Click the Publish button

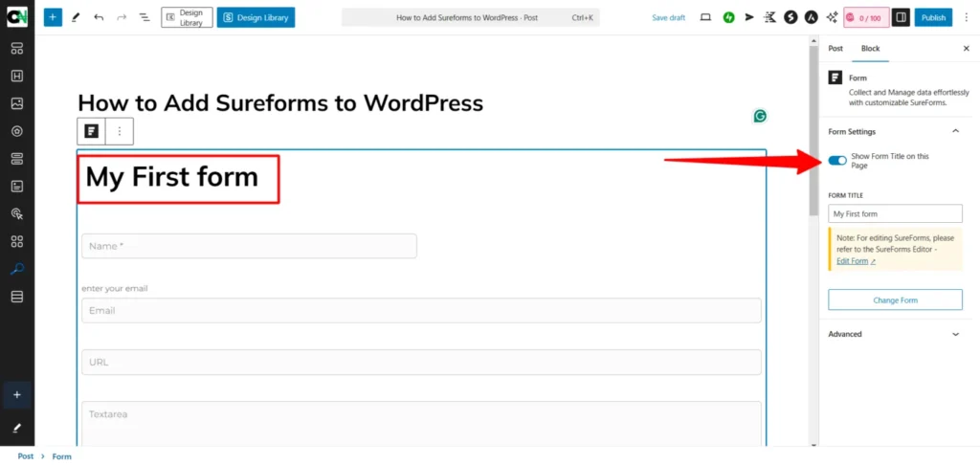point(934,17)
